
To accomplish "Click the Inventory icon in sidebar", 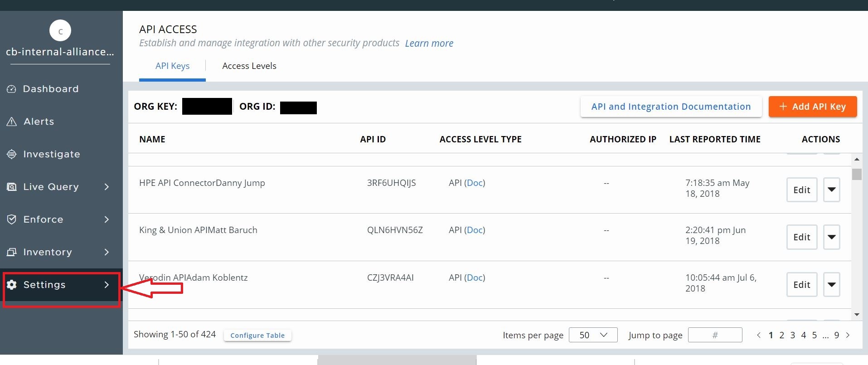I will click(x=12, y=253).
